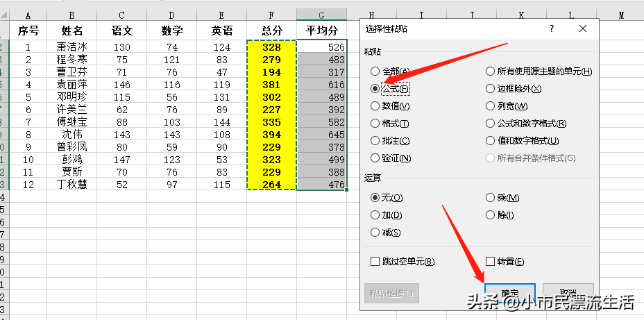Select the name cell 沈伟
Viewport: 644px width, 320px height.
tap(72, 135)
